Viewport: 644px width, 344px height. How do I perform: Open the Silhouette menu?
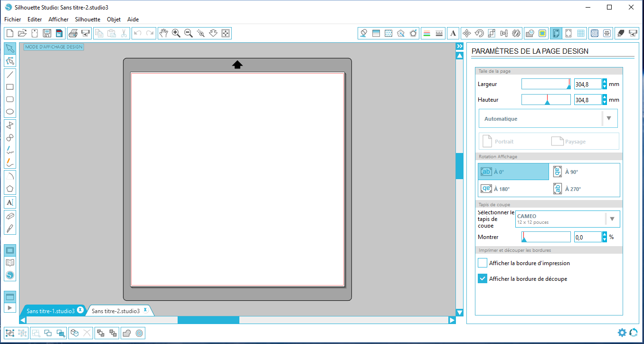tap(87, 19)
